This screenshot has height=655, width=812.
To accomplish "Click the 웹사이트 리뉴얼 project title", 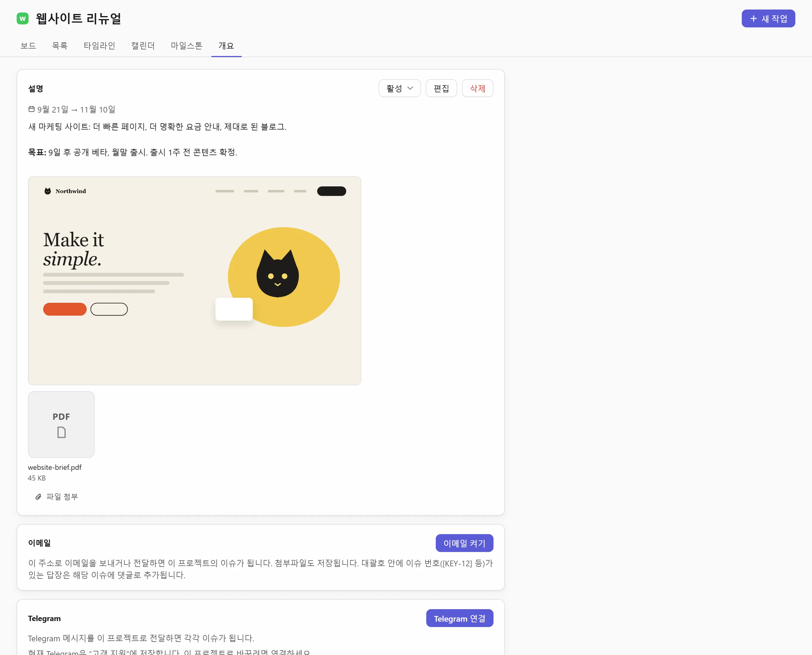I will point(79,18).
